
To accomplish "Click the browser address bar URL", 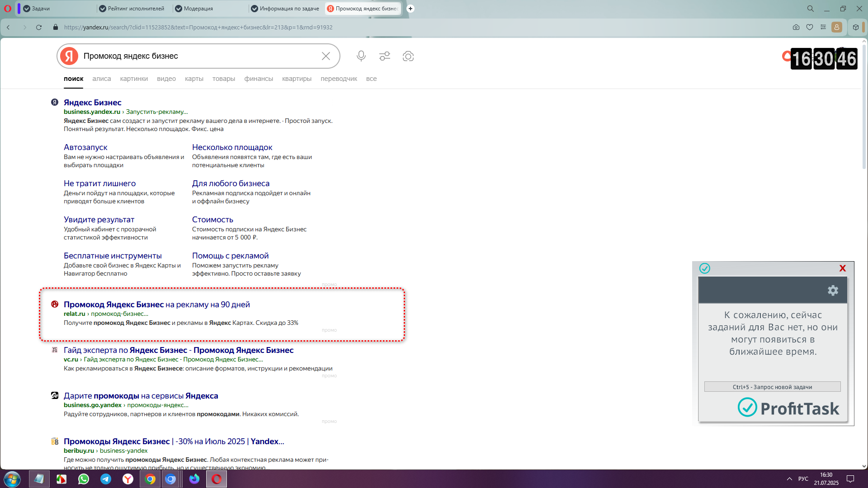I will (x=198, y=27).
